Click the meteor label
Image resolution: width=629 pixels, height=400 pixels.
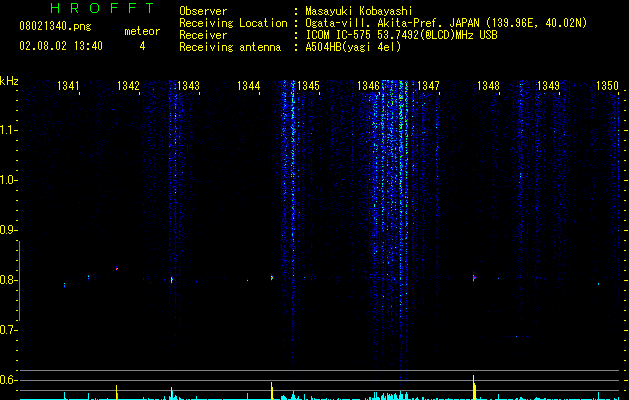coord(142,31)
